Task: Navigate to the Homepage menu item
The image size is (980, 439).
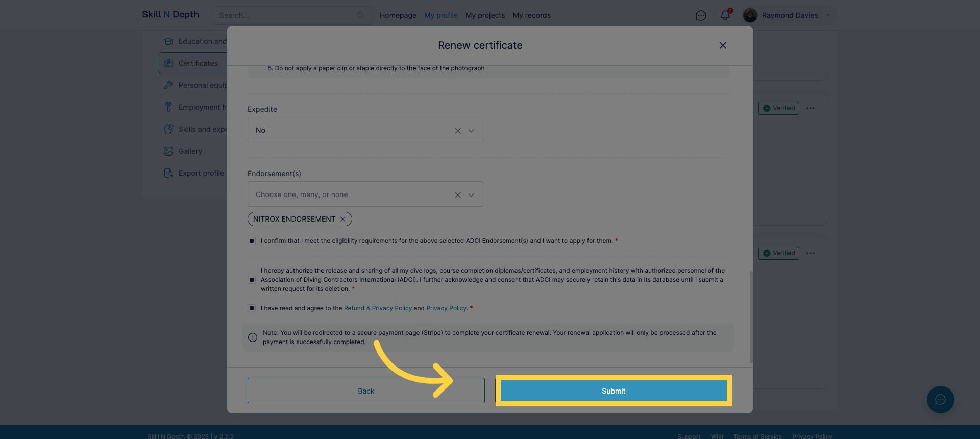Action: pyautogui.click(x=398, y=15)
